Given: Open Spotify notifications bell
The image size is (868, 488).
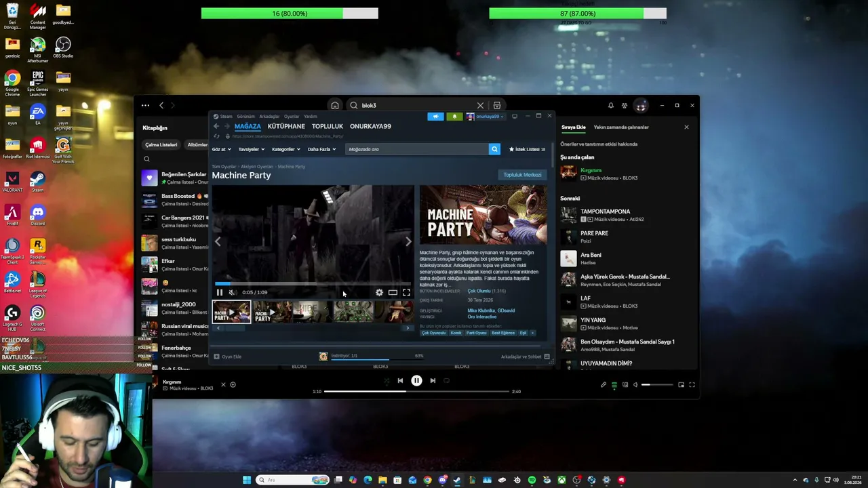Looking at the screenshot, I should tap(610, 106).
